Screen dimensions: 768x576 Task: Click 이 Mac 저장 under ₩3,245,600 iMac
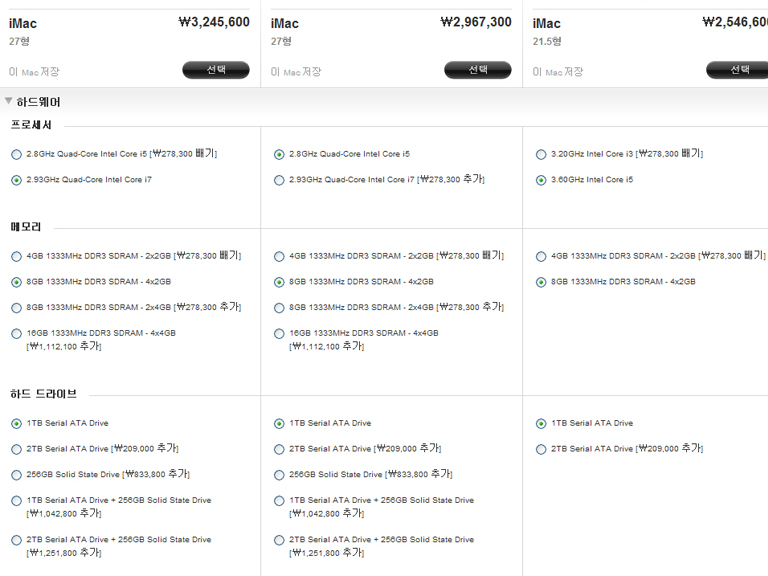pyautogui.click(x=34, y=72)
